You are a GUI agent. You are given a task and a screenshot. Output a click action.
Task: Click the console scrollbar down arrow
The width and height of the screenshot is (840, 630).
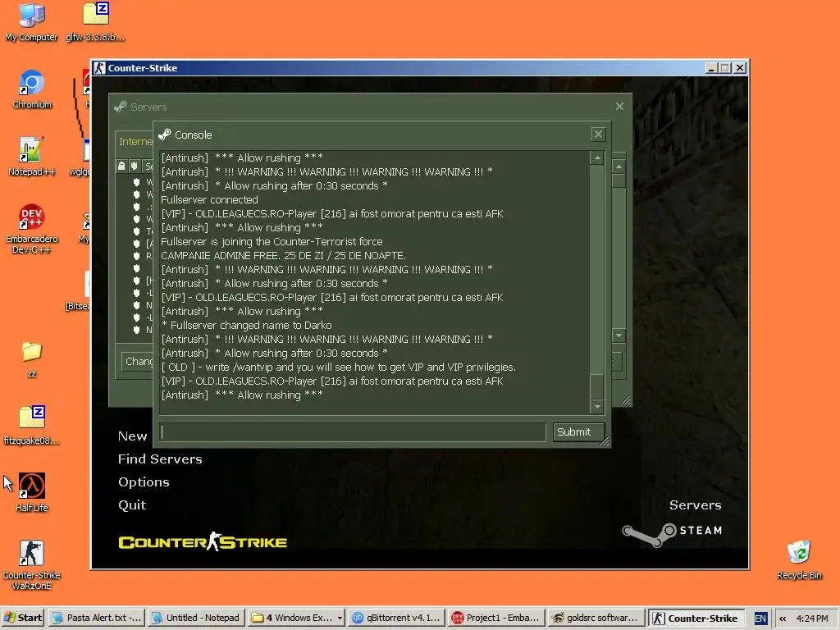coord(597,407)
